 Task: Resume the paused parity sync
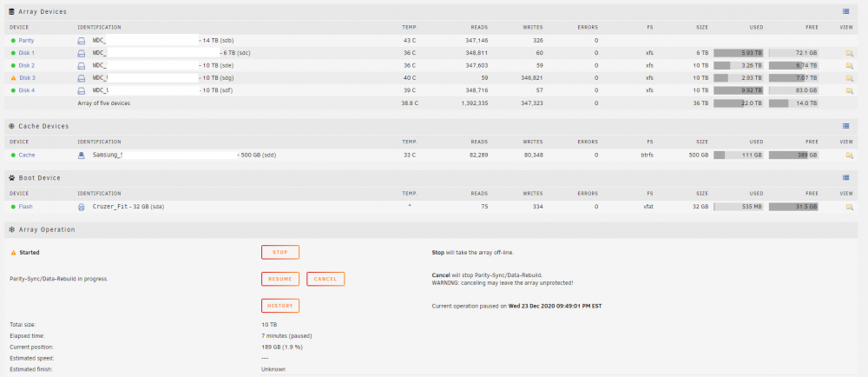coord(280,279)
